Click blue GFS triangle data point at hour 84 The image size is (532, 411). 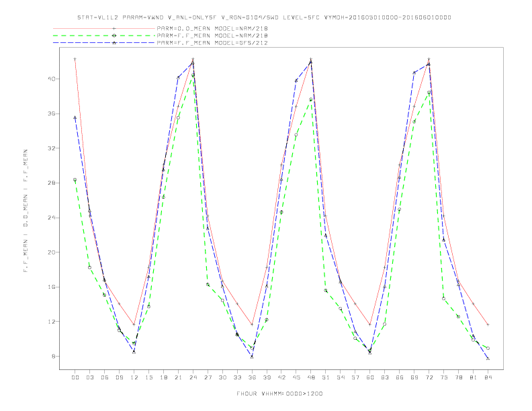point(488,359)
